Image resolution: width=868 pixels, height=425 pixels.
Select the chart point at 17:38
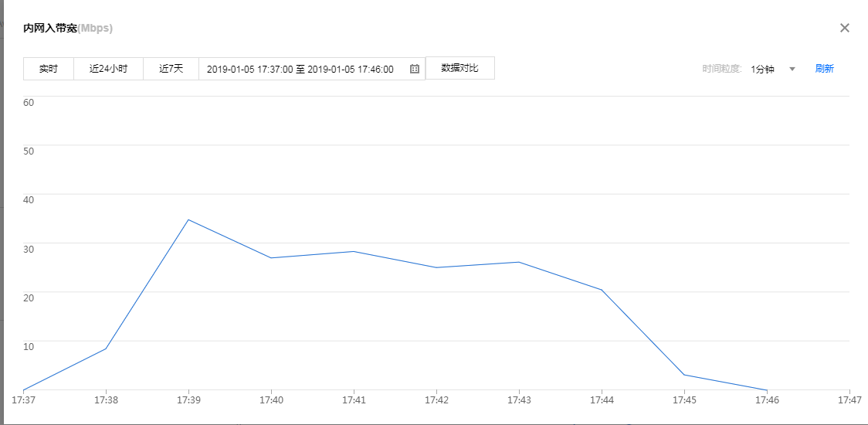click(106, 348)
